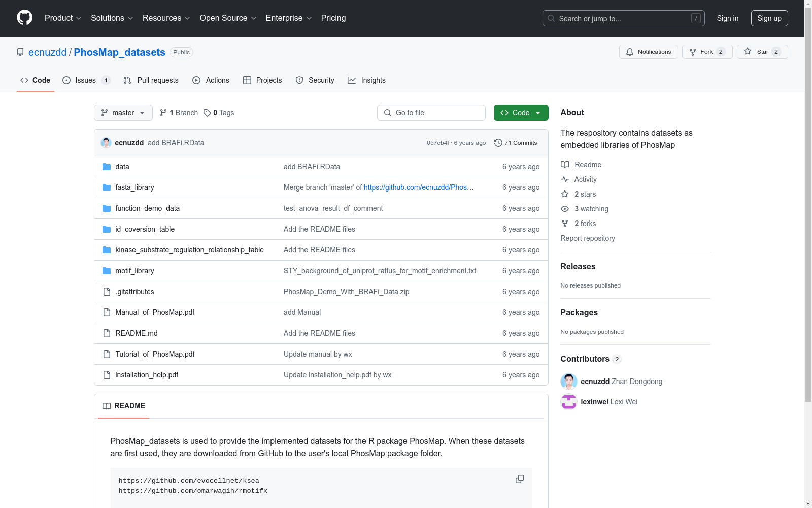This screenshot has height=508, width=812.
Task: Click the commit history clock icon
Action: [498, 143]
